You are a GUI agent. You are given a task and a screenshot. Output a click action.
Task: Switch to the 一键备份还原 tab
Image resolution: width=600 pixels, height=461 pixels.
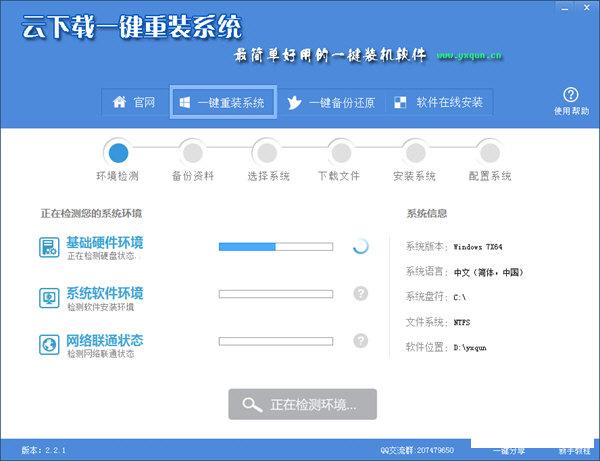click(x=330, y=102)
